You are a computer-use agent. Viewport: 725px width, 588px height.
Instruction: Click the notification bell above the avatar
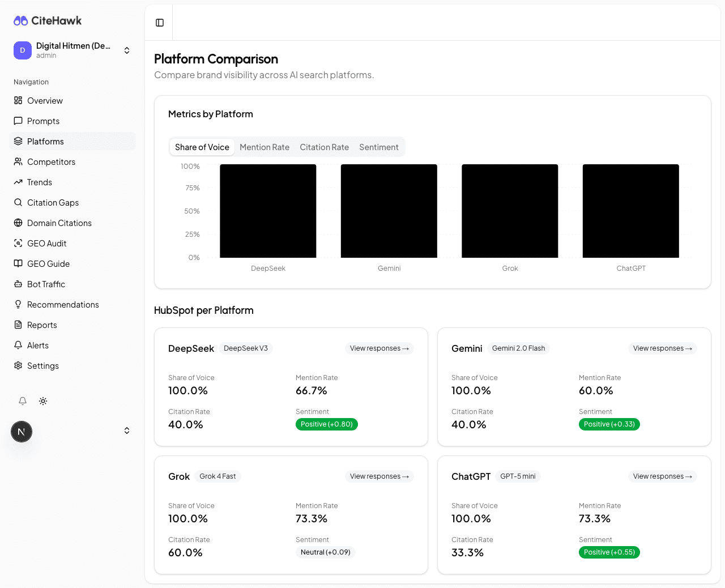click(x=23, y=401)
